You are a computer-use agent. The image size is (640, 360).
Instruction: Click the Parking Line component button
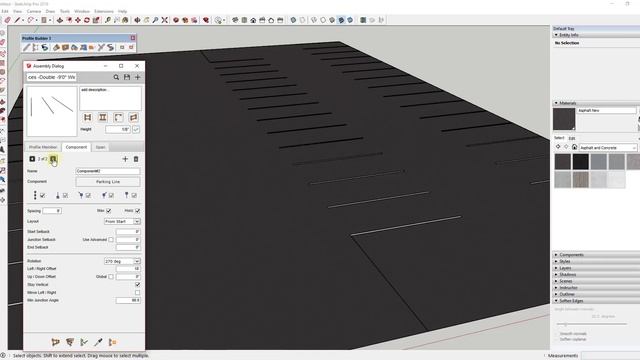pos(108,182)
